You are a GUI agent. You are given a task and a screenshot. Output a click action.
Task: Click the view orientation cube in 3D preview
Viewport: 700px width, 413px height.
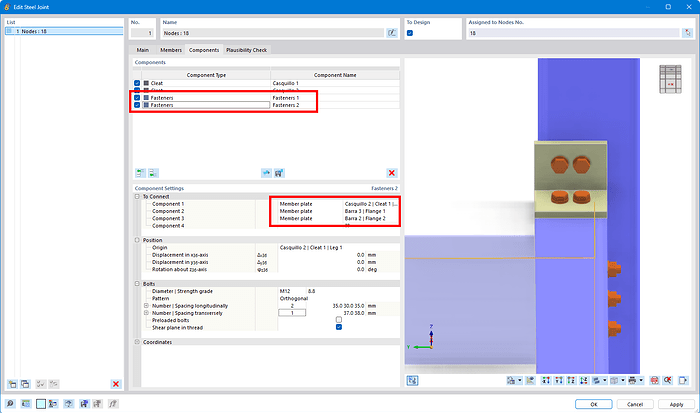tap(671, 78)
